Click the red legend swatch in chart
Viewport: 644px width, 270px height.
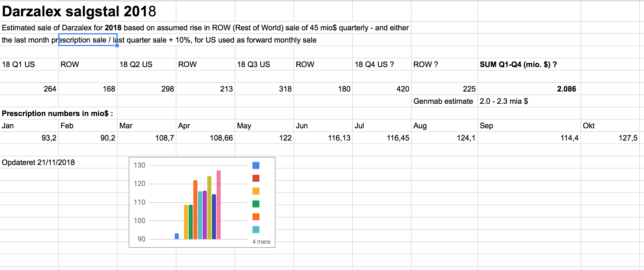[256, 178]
